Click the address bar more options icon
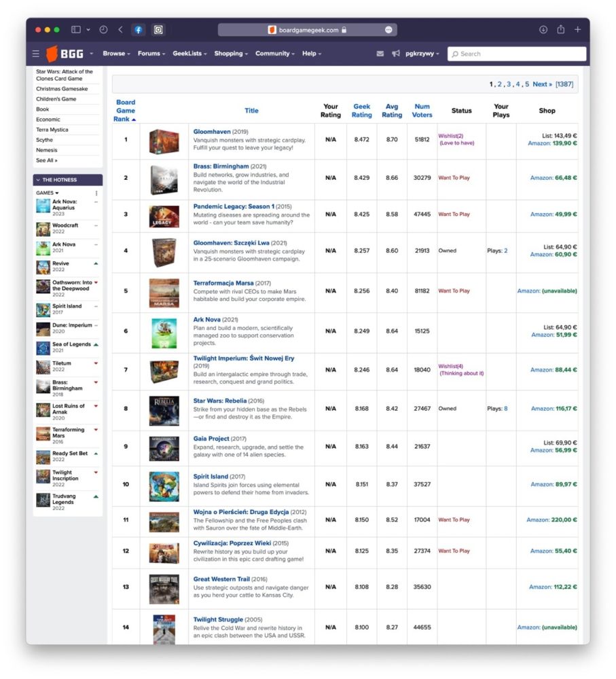This screenshot has height=679, width=616. (x=388, y=30)
